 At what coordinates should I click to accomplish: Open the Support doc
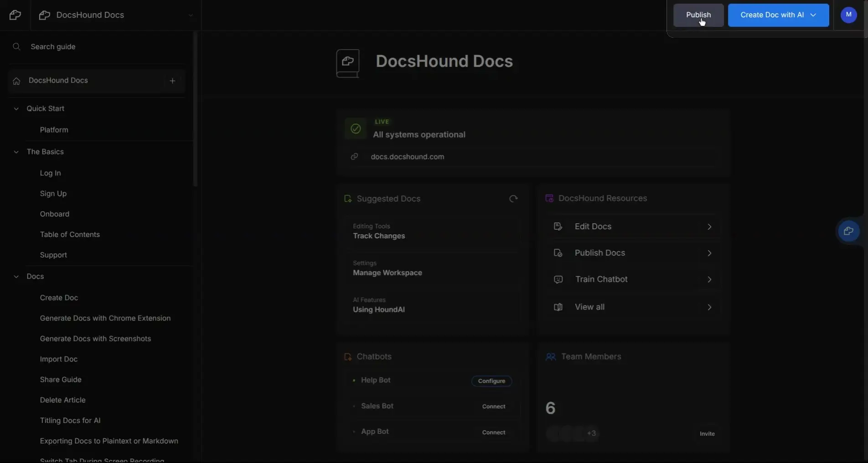[x=53, y=255]
